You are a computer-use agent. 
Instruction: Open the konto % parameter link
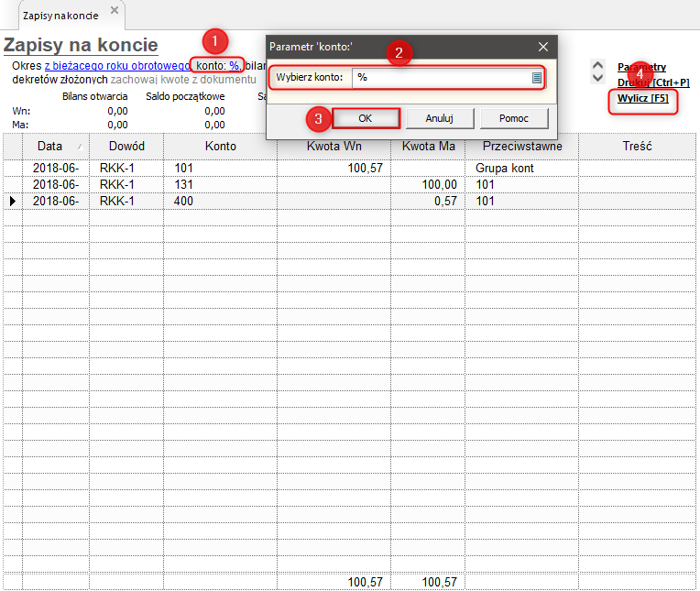234,66
